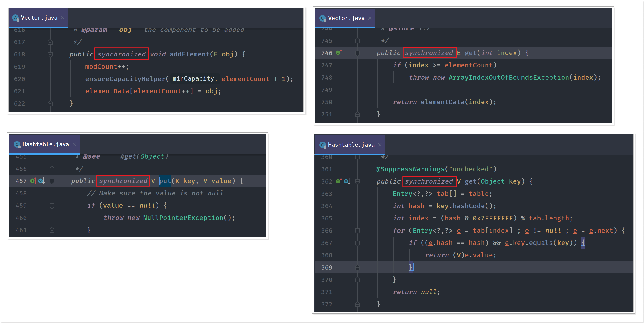
Task: Click ArrayIndexOutOfBoundsException class reference
Action: pyautogui.click(x=508, y=78)
